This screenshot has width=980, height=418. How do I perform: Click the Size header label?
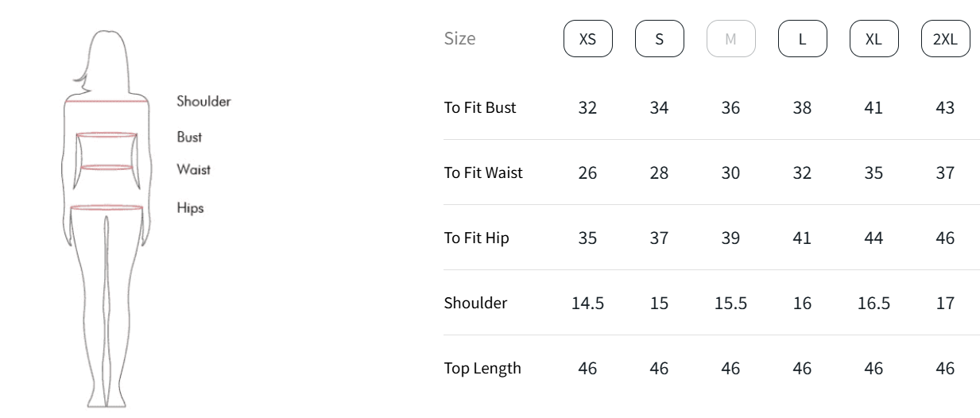(x=460, y=38)
